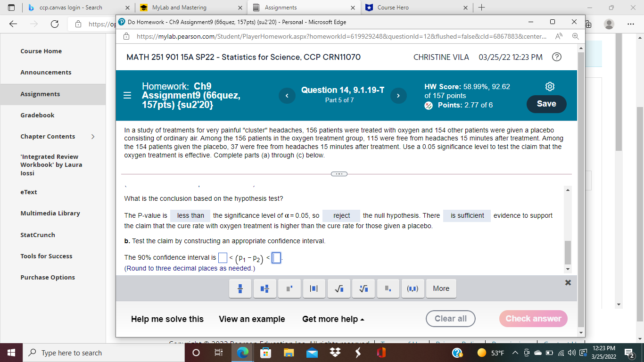Click the Check answer button
This screenshot has width=644, height=362.
pos(533,319)
